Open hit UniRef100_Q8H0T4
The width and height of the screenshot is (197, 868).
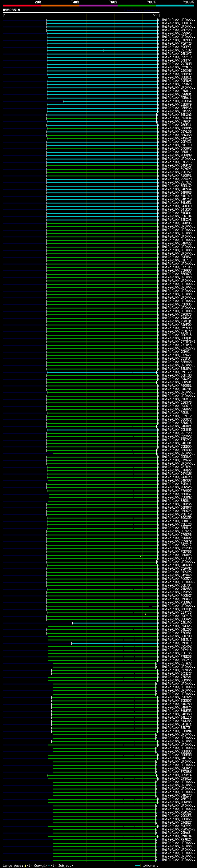pos(177,23)
